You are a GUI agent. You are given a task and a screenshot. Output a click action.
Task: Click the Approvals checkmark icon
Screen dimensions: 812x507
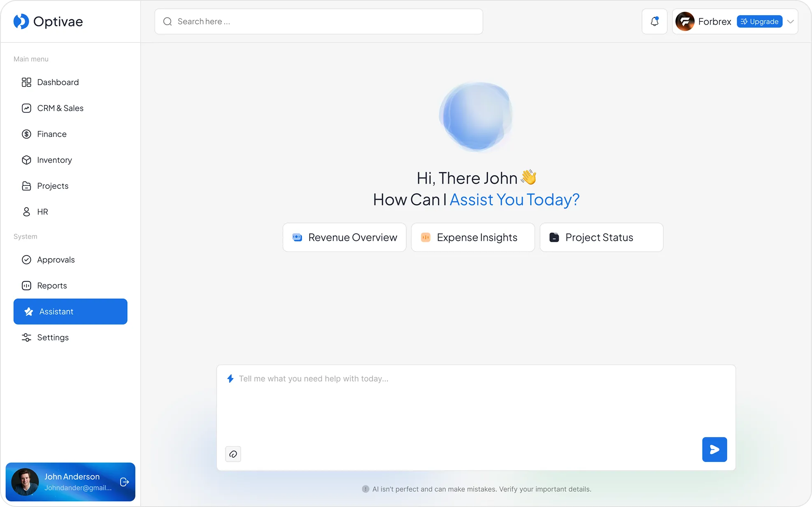26,260
